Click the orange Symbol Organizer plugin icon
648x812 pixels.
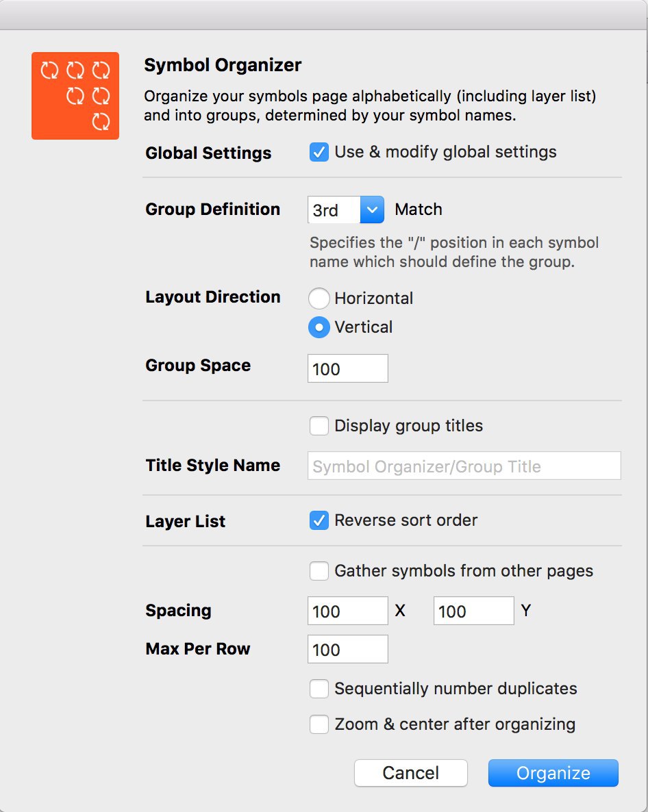pos(75,96)
